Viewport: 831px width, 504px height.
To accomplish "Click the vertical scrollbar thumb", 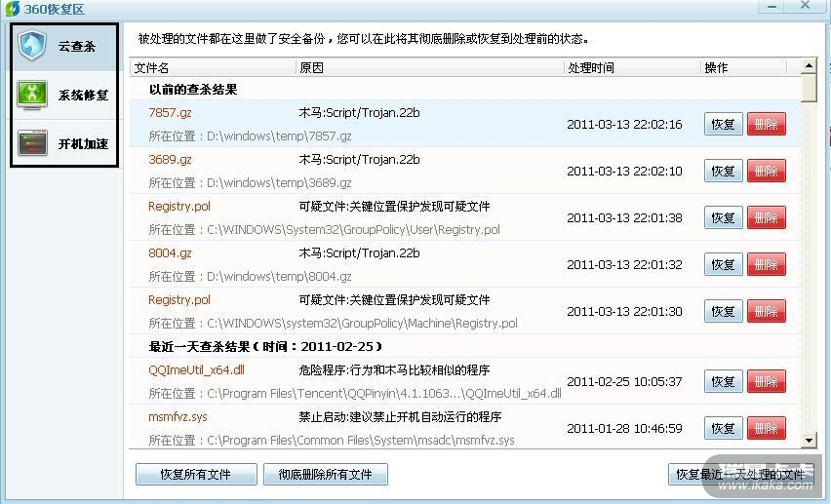I will pos(809,88).
